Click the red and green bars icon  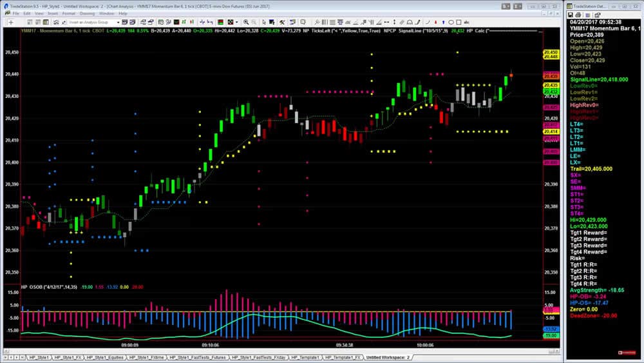220,22
